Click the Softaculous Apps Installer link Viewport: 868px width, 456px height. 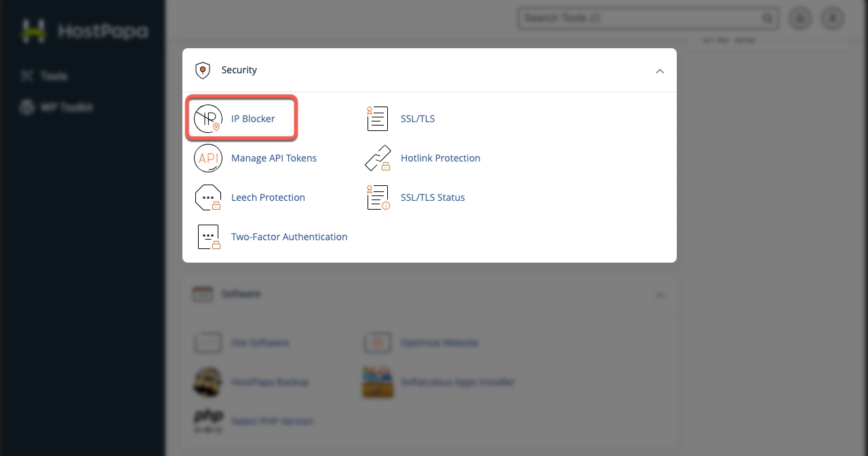pos(458,382)
